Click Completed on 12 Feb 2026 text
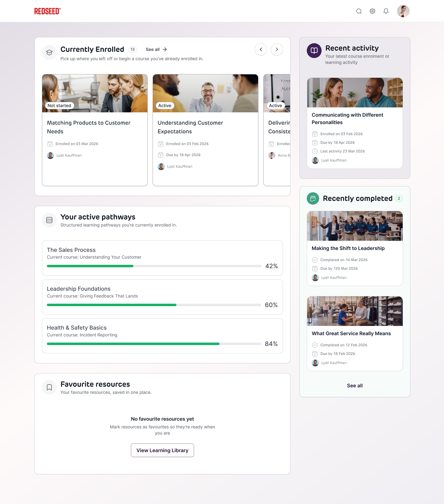Image resolution: width=444 pixels, height=504 pixels. tap(344, 345)
